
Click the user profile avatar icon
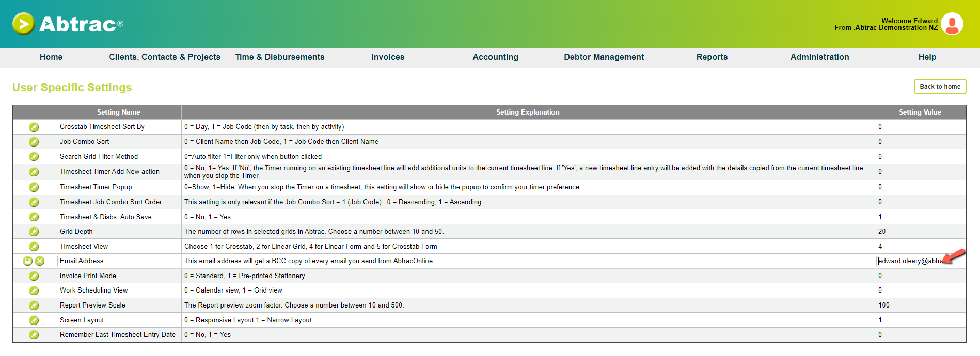952,24
